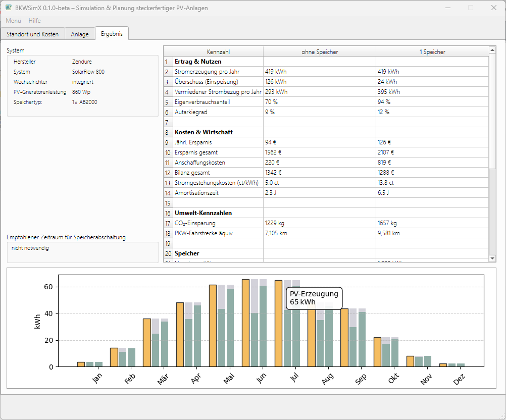
Task: Click the Amortisationszeit cell
Action: tap(218, 193)
